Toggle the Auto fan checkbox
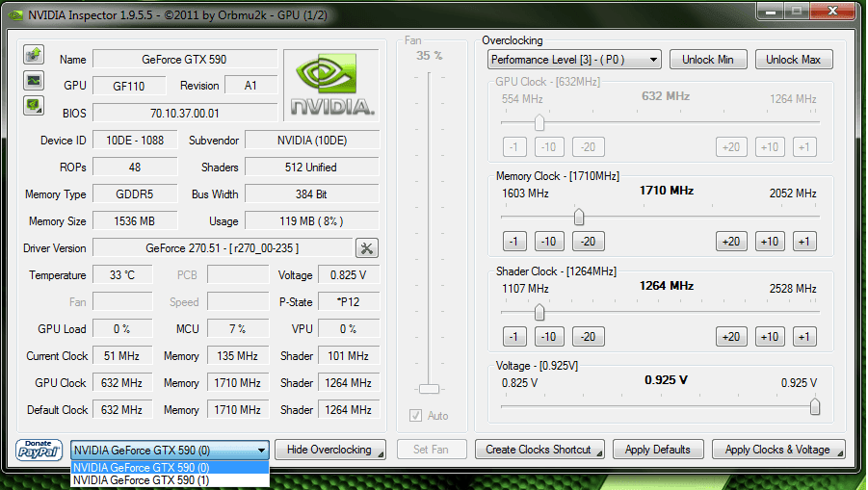The height and width of the screenshot is (490, 868). [416, 415]
